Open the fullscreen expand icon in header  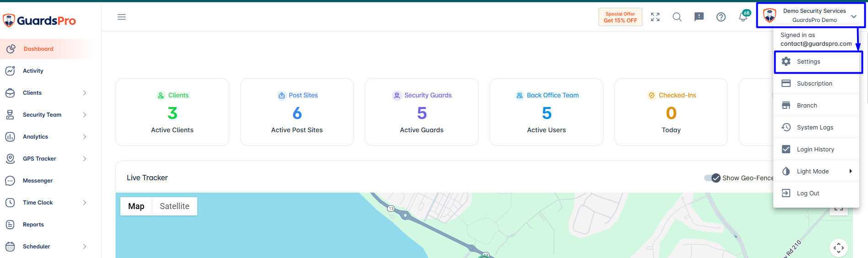point(655,17)
